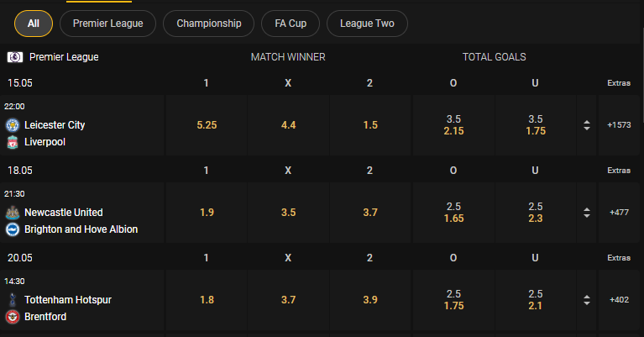Click the Premier League logo icon
The height and width of the screenshot is (337, 644).
pos(15,57)
